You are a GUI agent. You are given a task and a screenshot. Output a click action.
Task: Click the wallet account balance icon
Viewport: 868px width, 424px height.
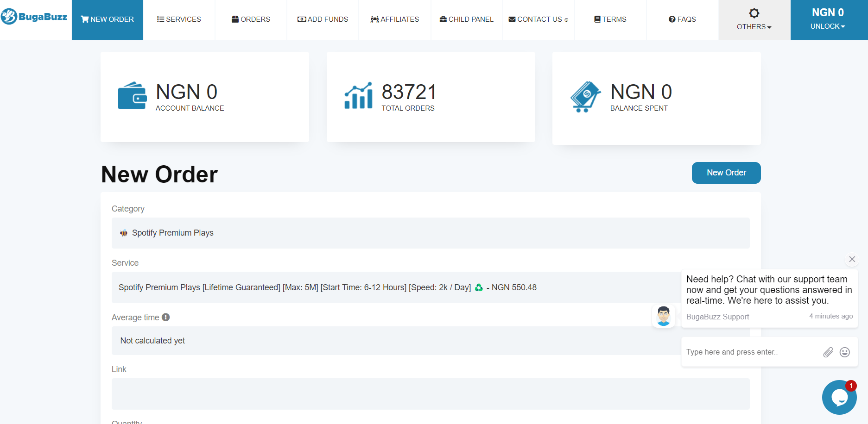[132, 96]
